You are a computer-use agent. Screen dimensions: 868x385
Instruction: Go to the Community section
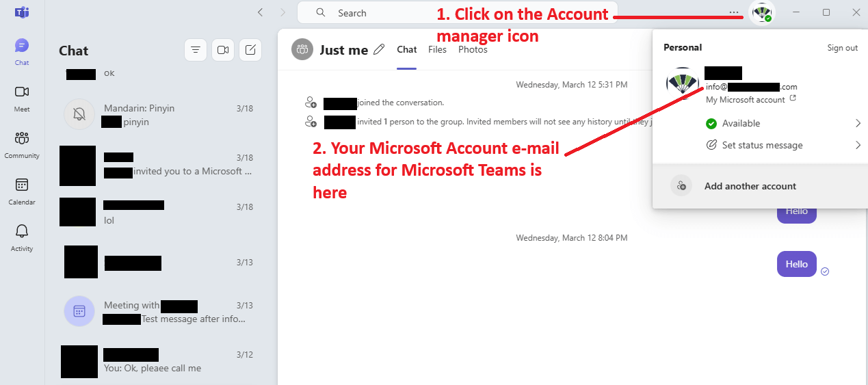22,145
